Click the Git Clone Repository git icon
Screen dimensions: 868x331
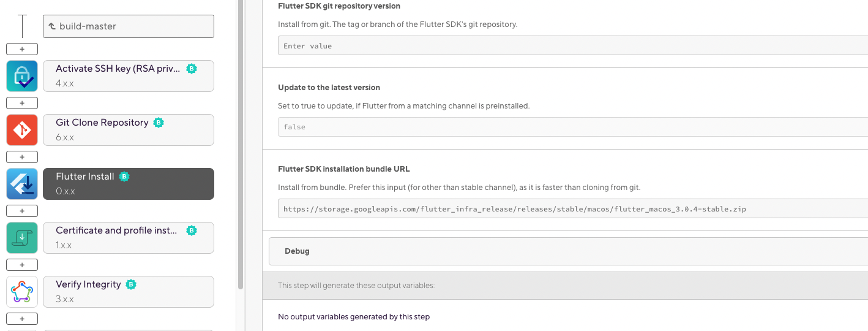click(22, 130)
